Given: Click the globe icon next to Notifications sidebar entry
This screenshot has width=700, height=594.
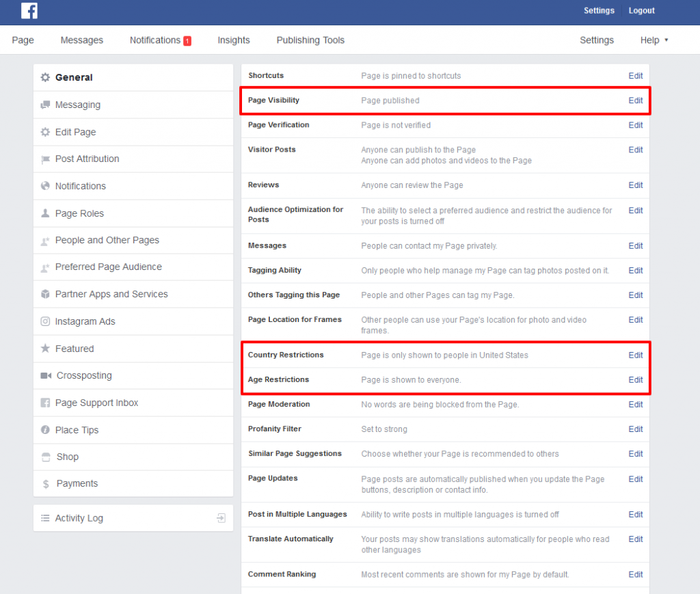Looking at the screenshot, I should (x=44, y=186).
